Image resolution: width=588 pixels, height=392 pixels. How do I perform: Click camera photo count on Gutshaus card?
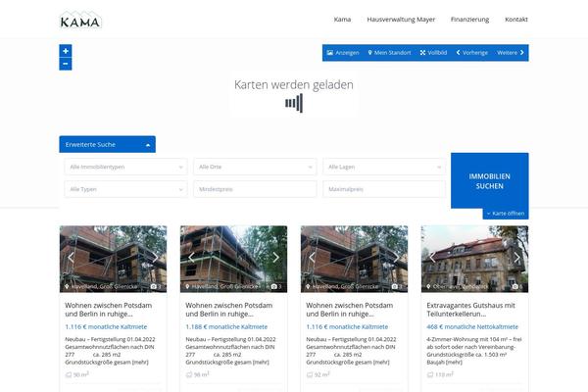click(517, 286)
